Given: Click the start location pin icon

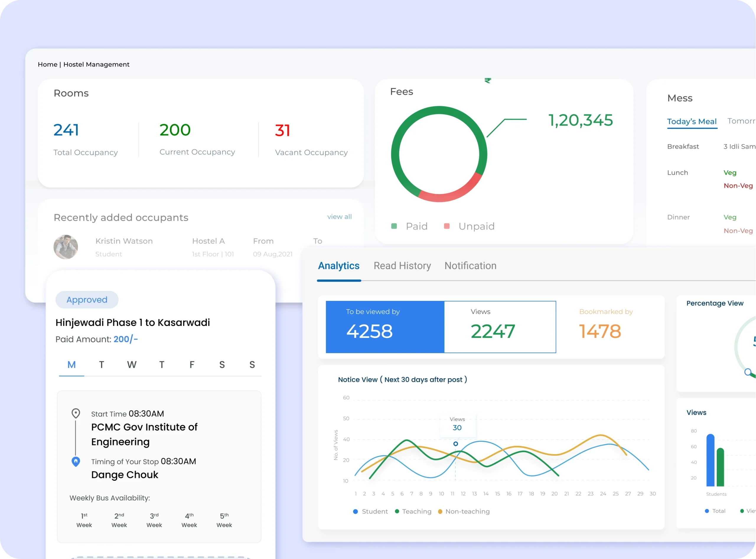Looking at the screenshot, I should point(76,413).
